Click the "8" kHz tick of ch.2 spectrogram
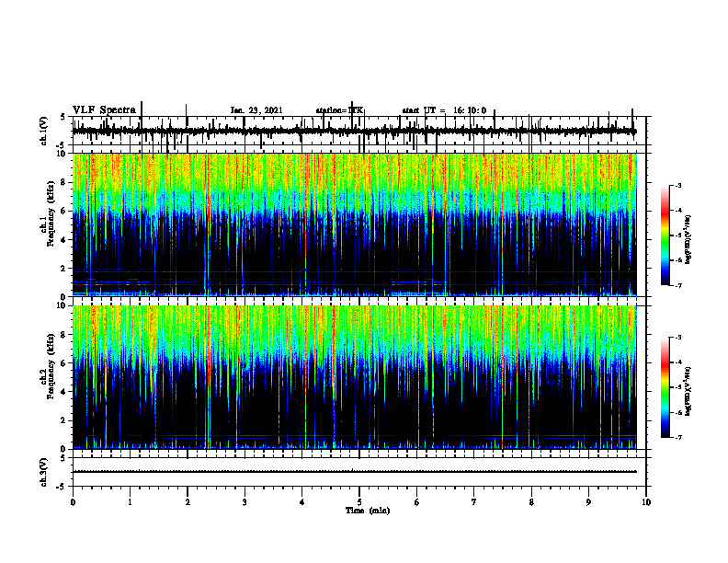Image resolution: width=728 pixels, height=563 pixels. 64,335
